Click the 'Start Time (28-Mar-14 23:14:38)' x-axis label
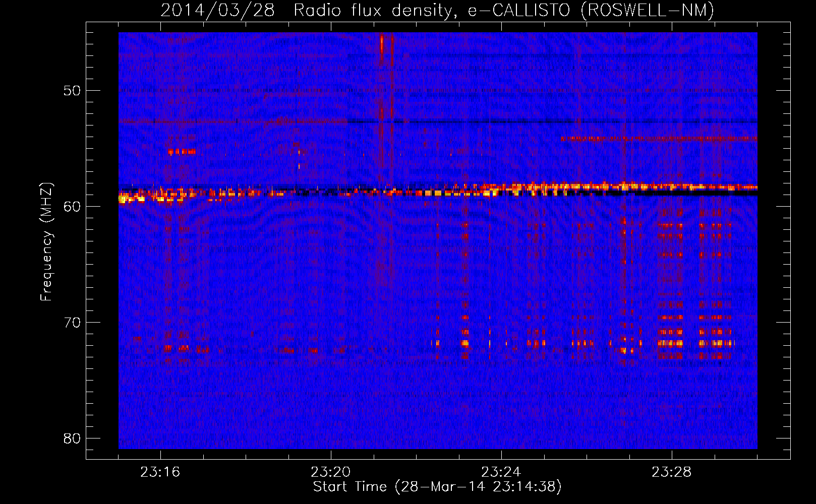This screenshot has height=504, width=816. (x=437, y=487)
